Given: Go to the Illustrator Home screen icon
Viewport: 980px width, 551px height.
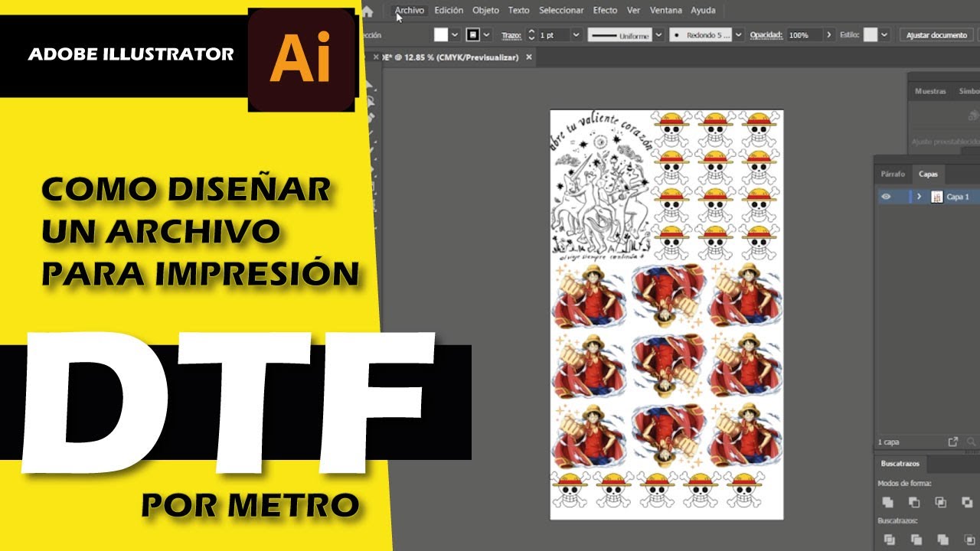Looking at the screenshot, I should coord(367,11).
